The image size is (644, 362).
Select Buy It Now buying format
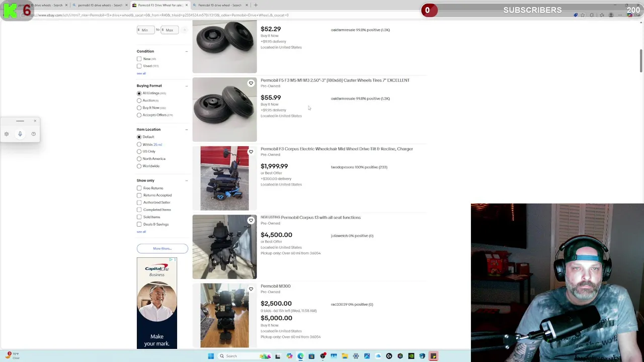click(139, 108)
